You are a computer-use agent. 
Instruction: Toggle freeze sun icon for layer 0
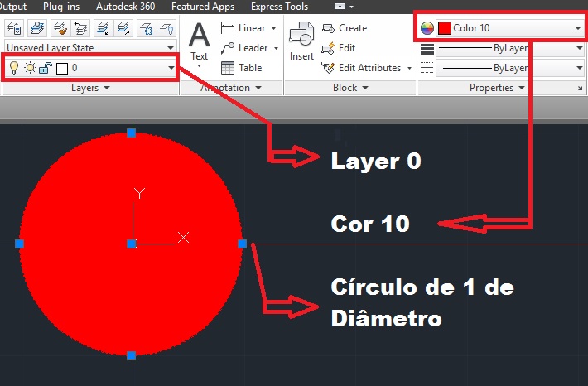pyautogui.click(x=29, y=67)
